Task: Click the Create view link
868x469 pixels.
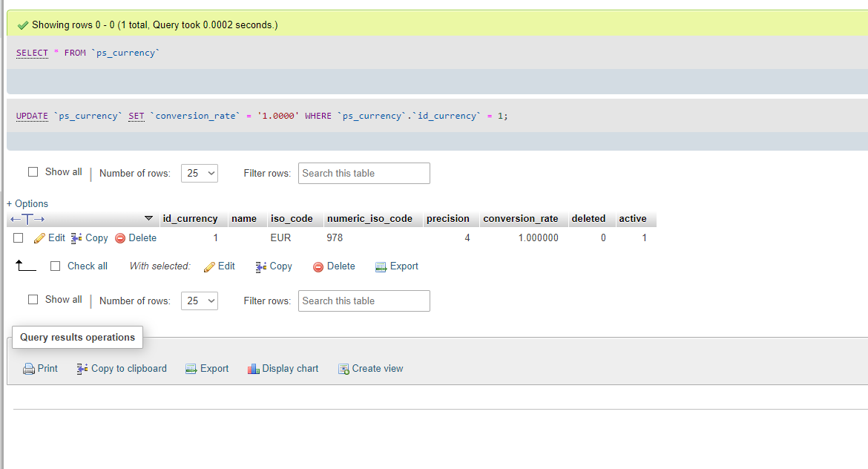Action: tap(378, 368)
